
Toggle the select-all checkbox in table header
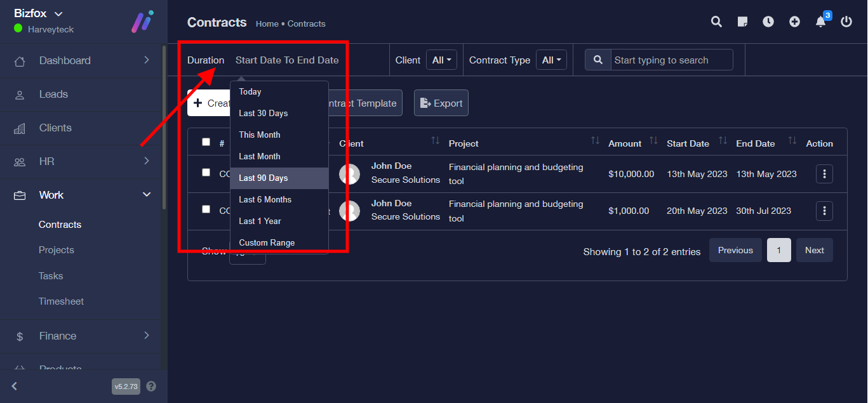tap(206, 142)
